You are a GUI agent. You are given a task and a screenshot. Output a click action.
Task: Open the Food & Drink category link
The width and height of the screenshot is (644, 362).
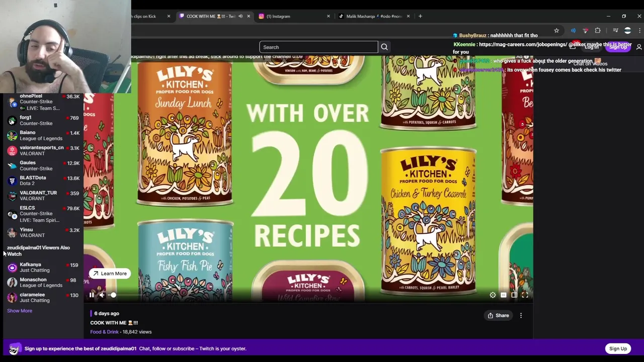tap(104, 332)
